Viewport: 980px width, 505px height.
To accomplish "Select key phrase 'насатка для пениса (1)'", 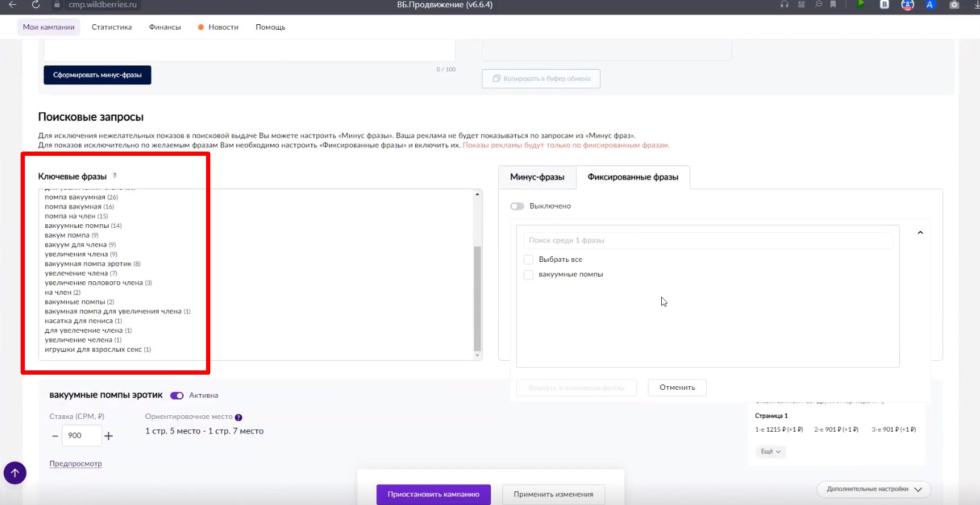I will pyautogui.click(x=83, y=321).
